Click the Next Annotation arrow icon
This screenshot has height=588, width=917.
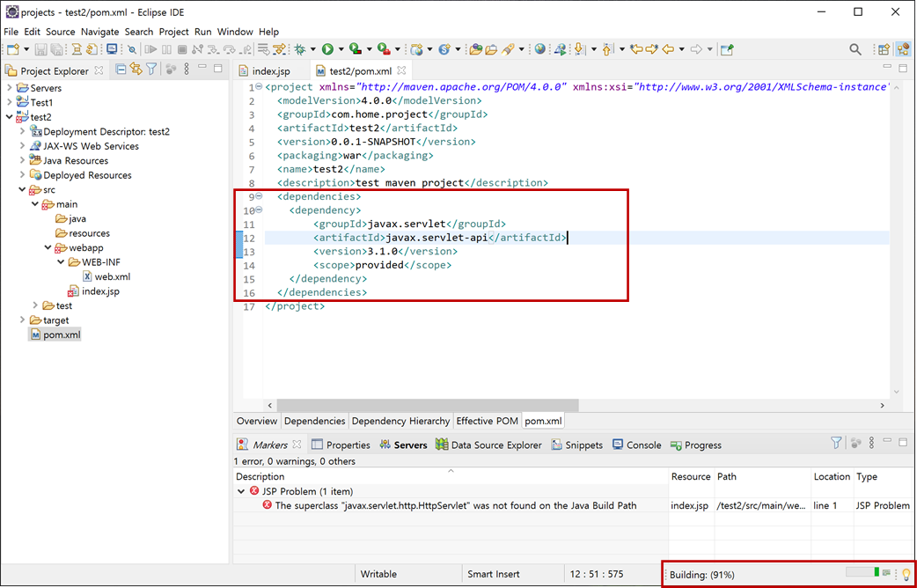580,49
